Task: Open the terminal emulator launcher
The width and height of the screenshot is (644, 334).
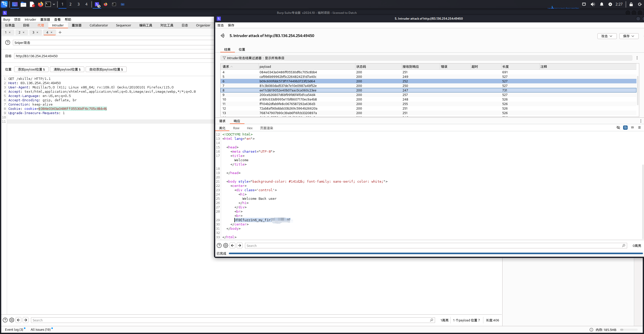Action: pyautogui.click(x=48, y=4)
